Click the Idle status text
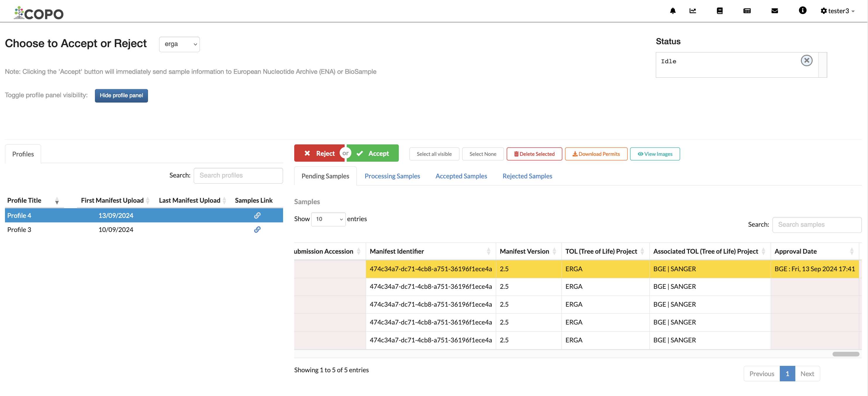This screenshot has width=868, height=396. click(x=668, y=61)
